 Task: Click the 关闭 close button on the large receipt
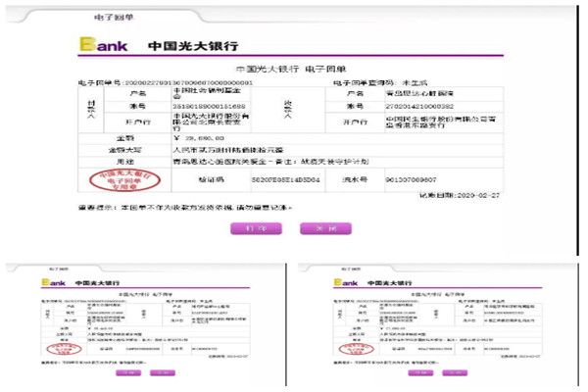click(x=326, y=228)
